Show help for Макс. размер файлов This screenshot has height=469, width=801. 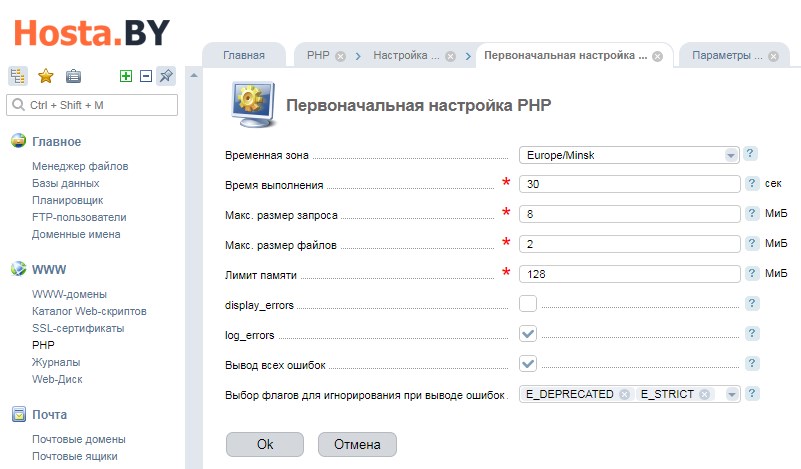[751, 244]
